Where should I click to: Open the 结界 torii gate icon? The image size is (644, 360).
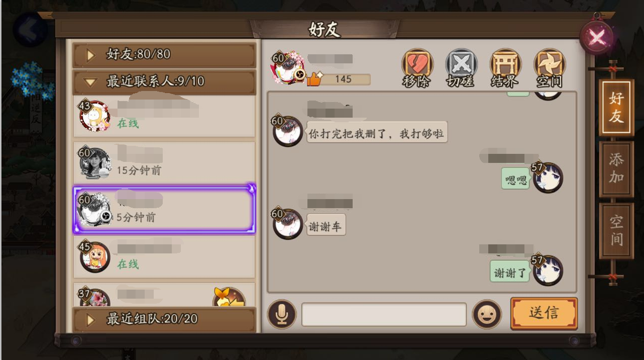point(505,67)
